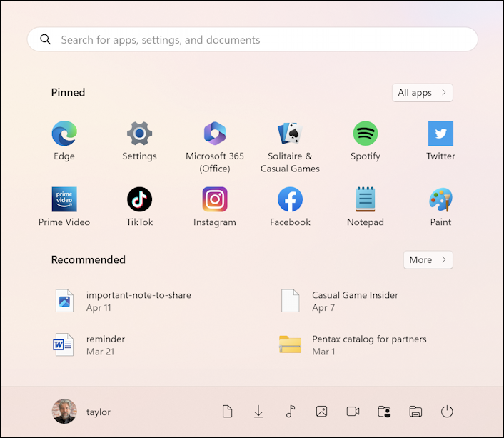Image resolution: width=504 pixels, height=438 pixels.
Task: Open the Music folder icon
Action: [x=291, y=412]
